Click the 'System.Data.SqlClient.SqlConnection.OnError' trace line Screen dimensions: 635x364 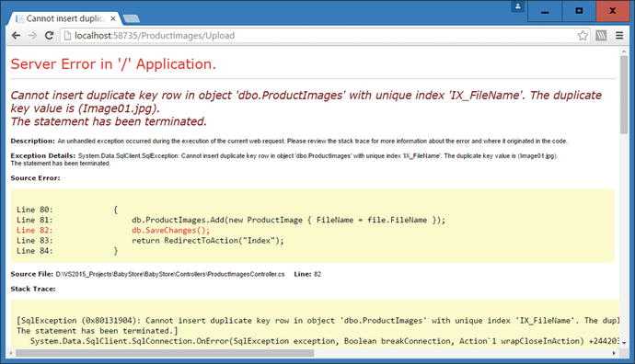coord(325,341)
